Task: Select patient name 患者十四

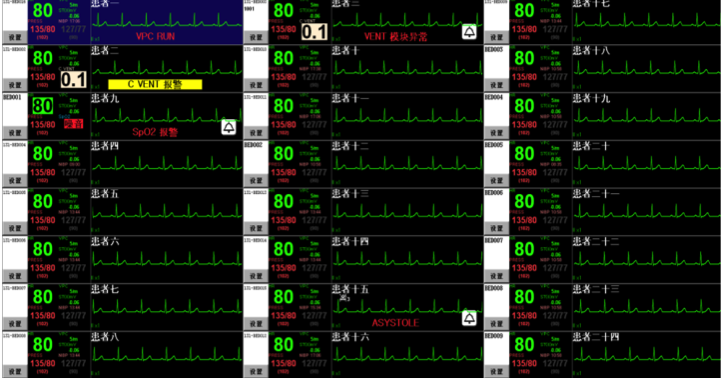Action: coord(350,241)
